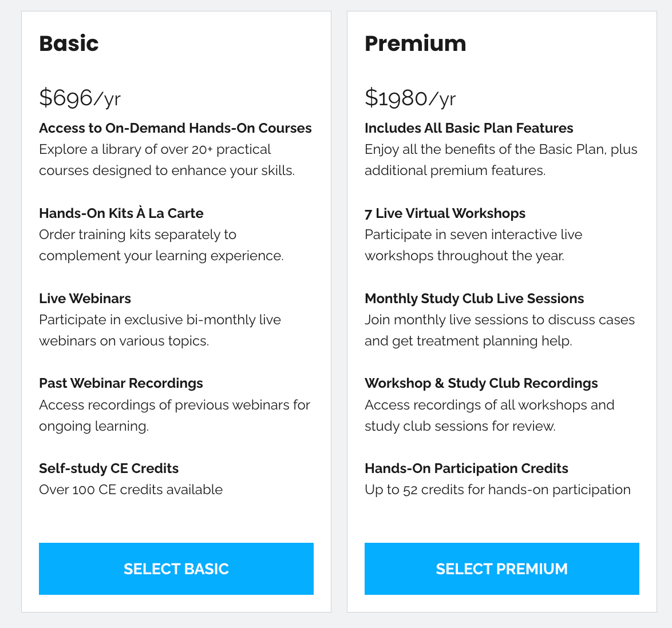Click the Explore a library of courses description
The height and width of the screenshot is (628, 672).
pos(167,160)
